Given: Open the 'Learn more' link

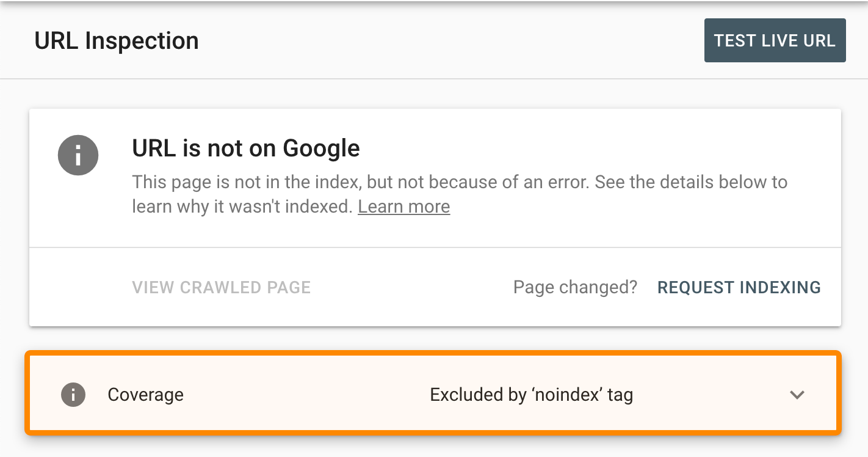Looking at the screenshot, I should (x=403, y=207).
